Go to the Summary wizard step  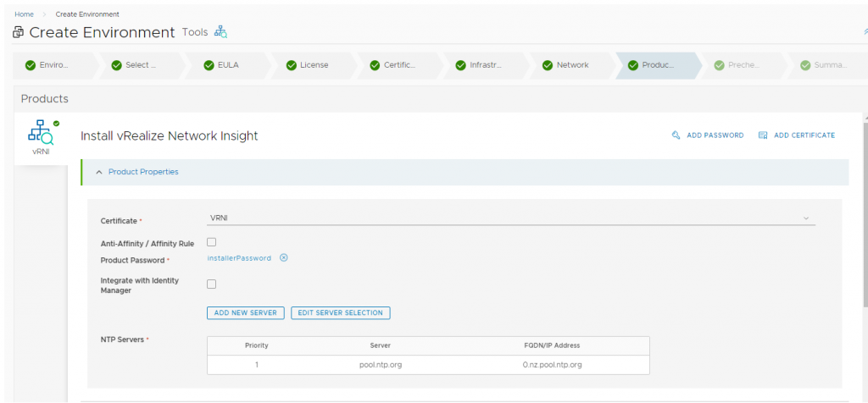[x=827, y=65]
